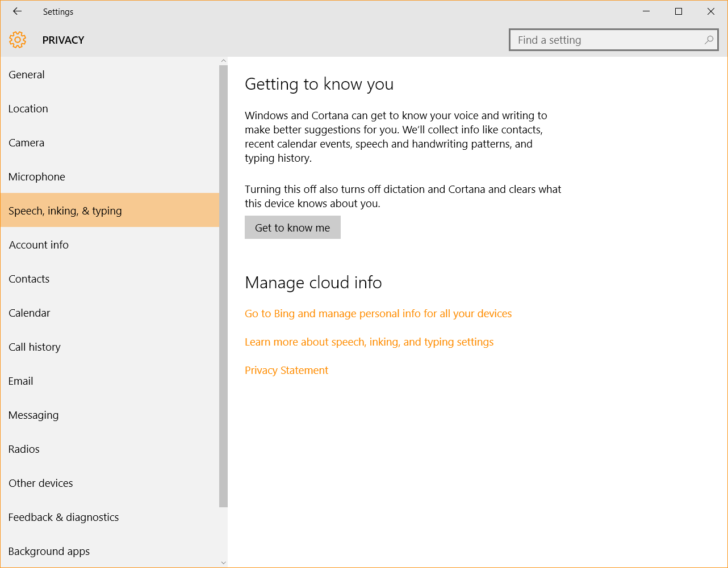Maximize the Settings window
Screen dimensions: 728x568
tap(679, 11)
